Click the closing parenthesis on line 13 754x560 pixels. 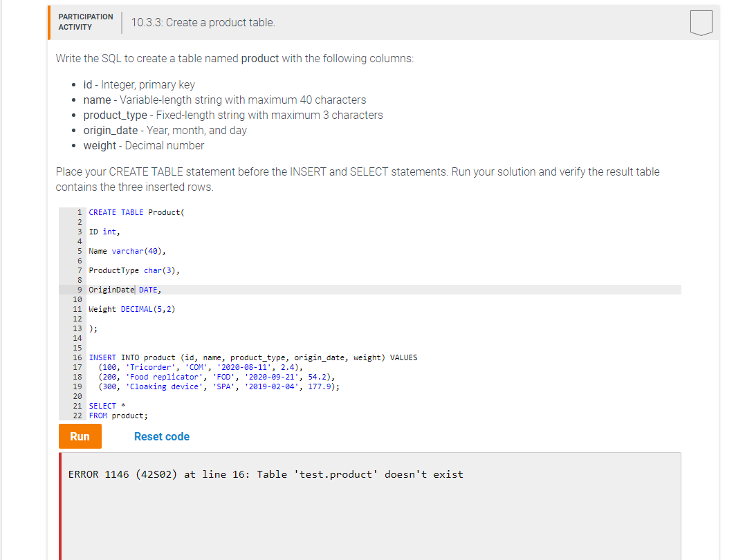click(x=93, y=328)
